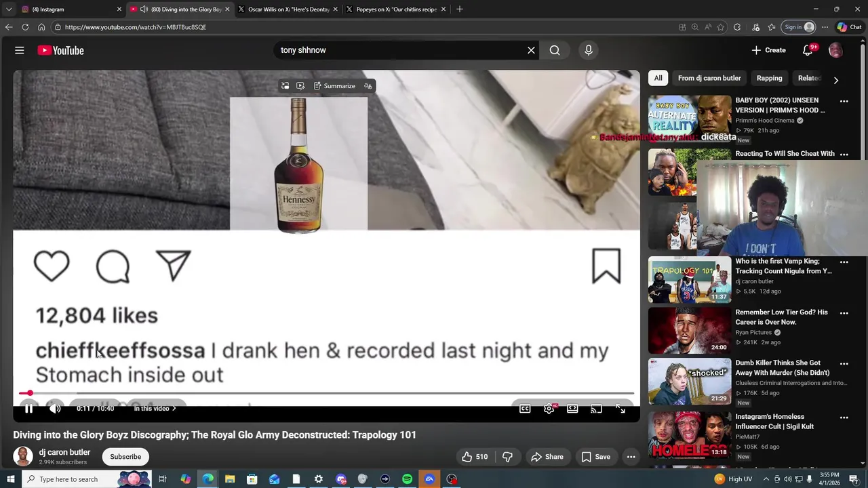Open browser extensions puzzle icon

pyautogui.click(x=737, y=27)
